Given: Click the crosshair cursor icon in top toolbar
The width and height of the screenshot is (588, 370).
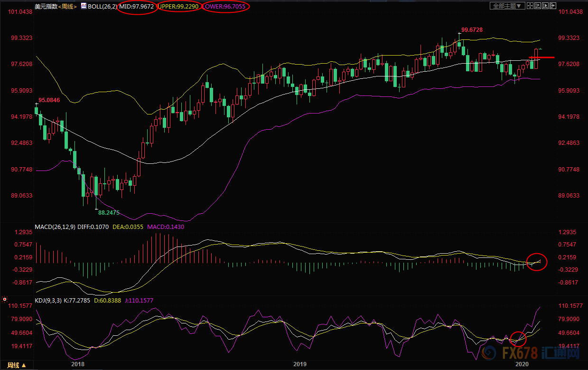Looking at the screenshot, I should 530,6.
